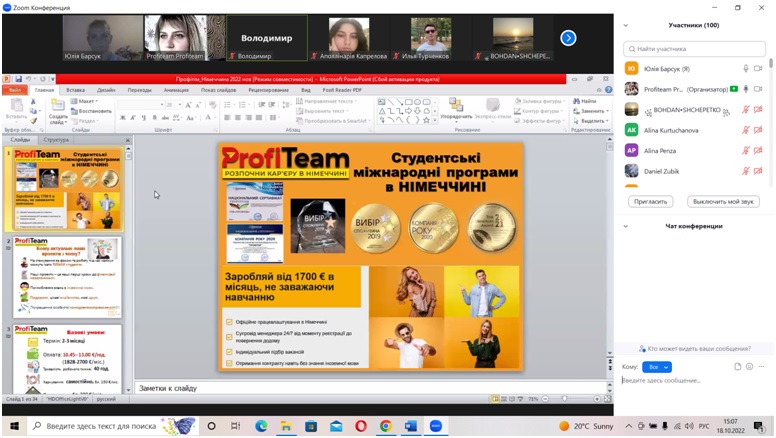
Task: Click Выключить мой звук button
Action: pyautogui.click(x=723, y=202)
